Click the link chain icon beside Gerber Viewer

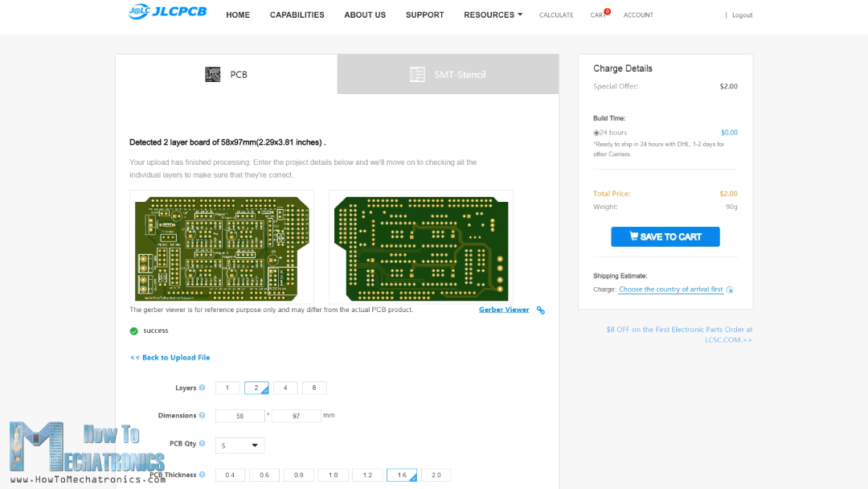[x=540, y=310]
